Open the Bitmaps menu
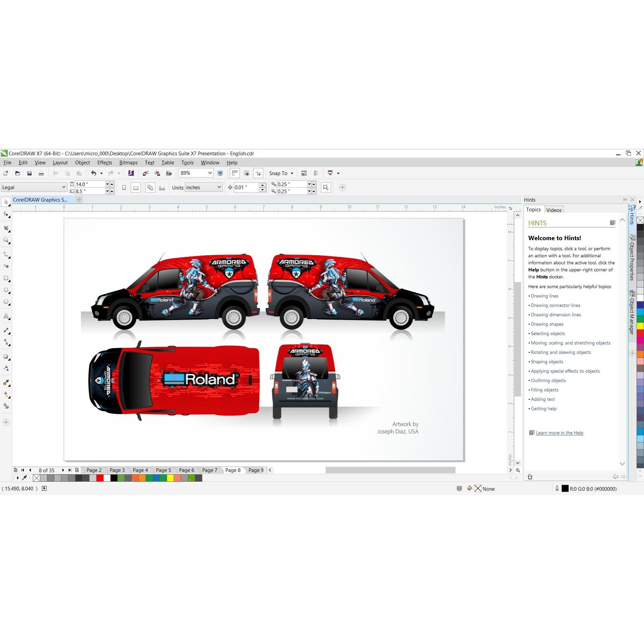Viewport: 644px width, 644px height. tap(128, 163)
